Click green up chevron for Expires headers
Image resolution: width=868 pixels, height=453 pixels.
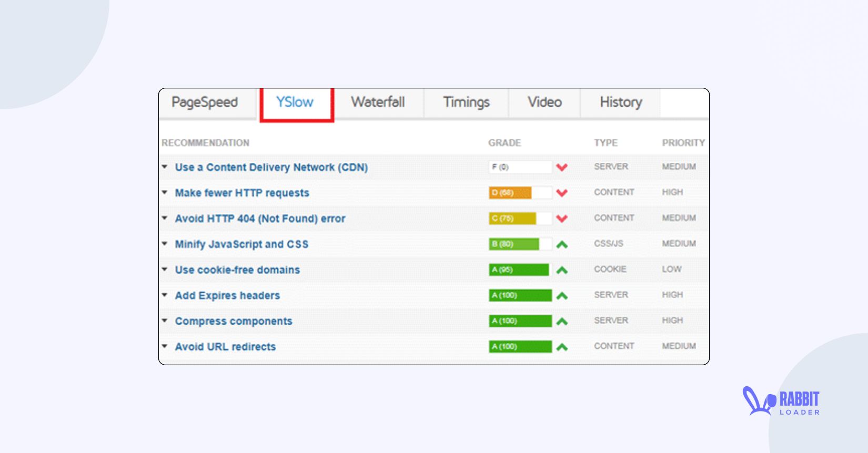pos(562,296)
